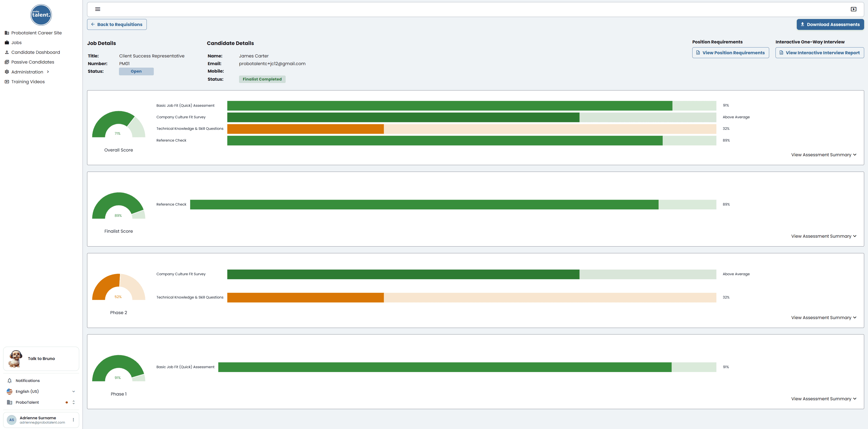Viewport: 868px width, 429px height.
Task: Open the ProboTalent organization switcher arrows
Action: click(74, 402)
